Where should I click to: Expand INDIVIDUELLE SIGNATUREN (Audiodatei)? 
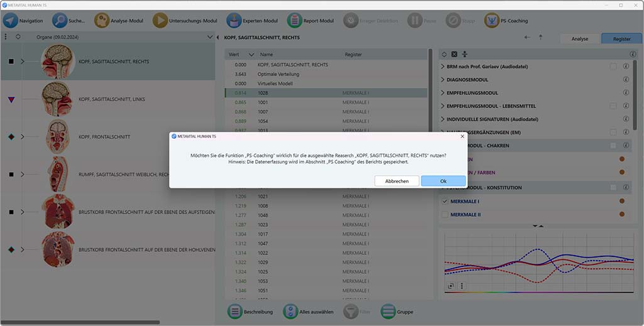(442, 119)
